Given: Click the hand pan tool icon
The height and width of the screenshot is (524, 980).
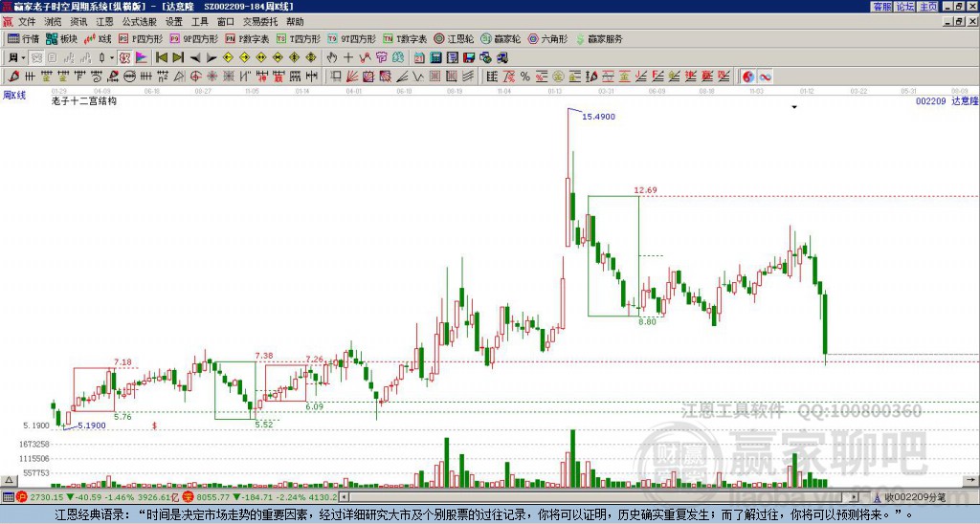Looking at the screenshot, I should click(332, 57).
